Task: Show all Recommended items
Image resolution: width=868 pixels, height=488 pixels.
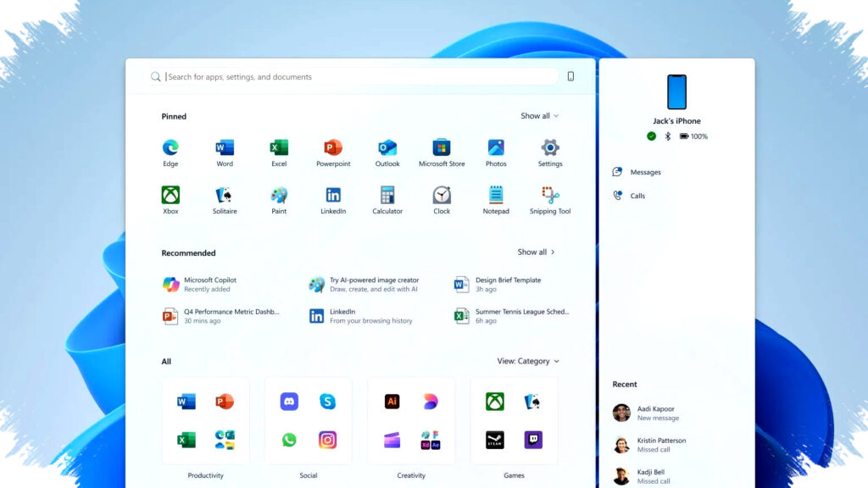Action: click(x=536, y=252)
